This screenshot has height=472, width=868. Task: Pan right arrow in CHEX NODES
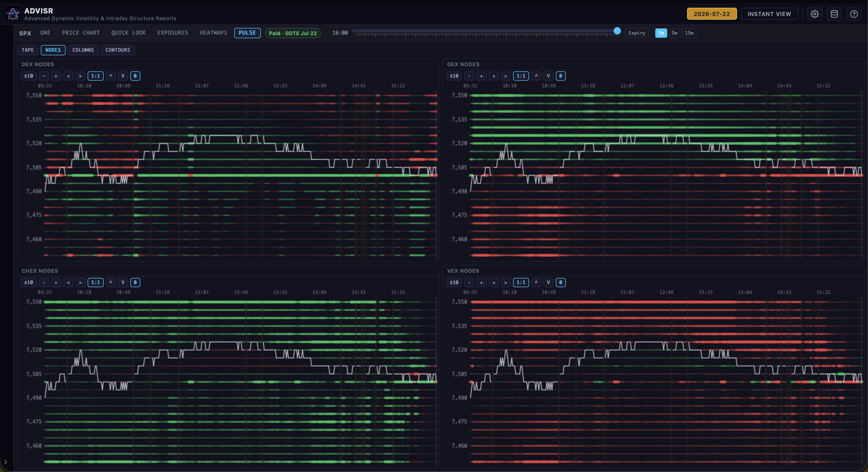click(x=80, y=282)
